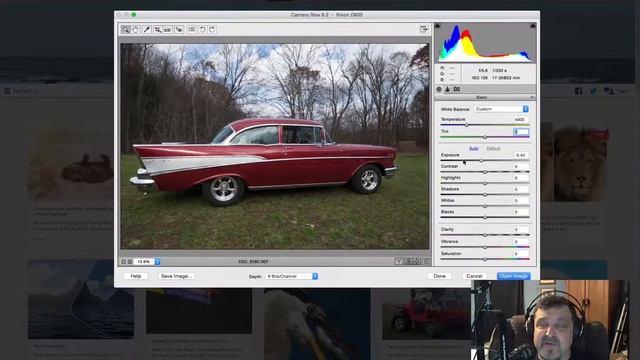Click the Saturation value field
640x360 pixels.
(x=521, y=253)
